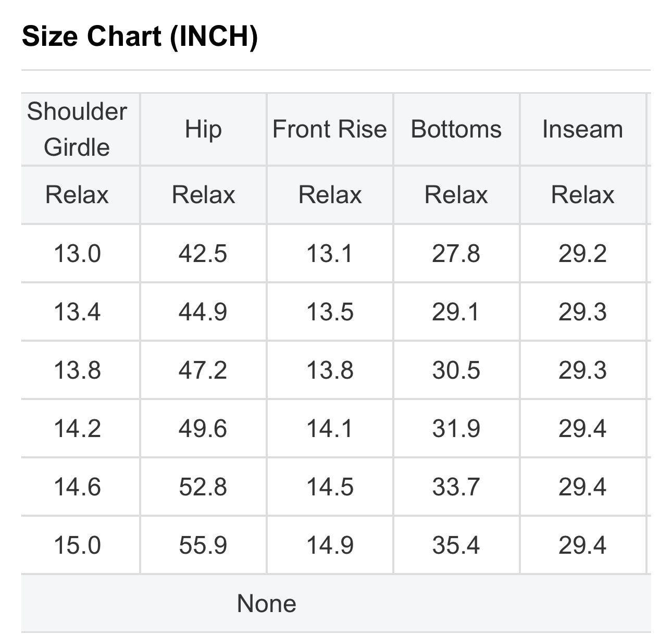Select hip measurement 52.8

[203, 487]
